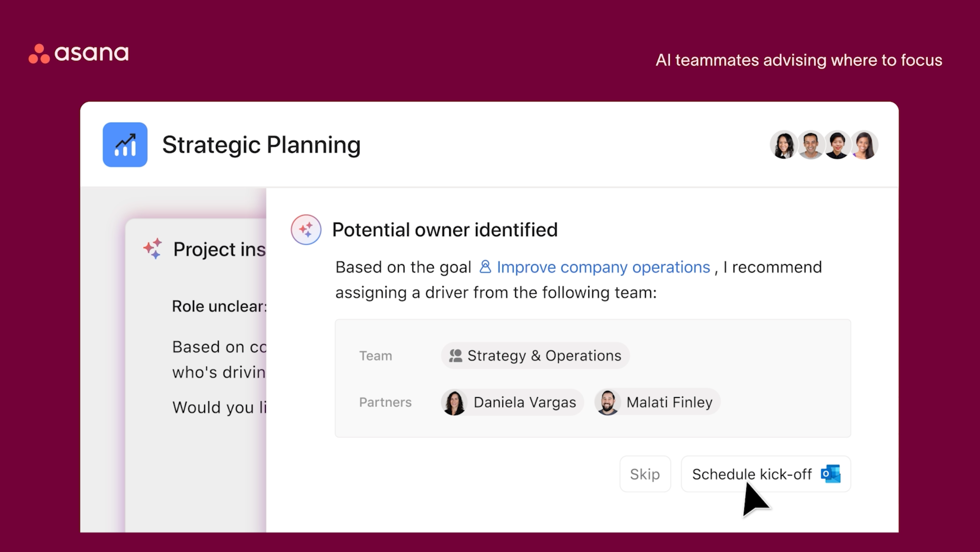Open the first member avatar in project header
This screenshot has height=552, width=980.
coord(784,145)
